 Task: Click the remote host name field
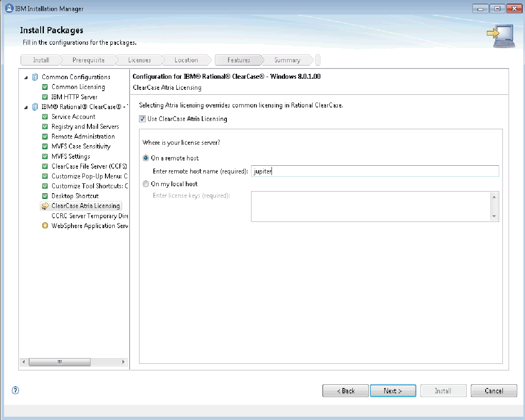pos(375,171)
